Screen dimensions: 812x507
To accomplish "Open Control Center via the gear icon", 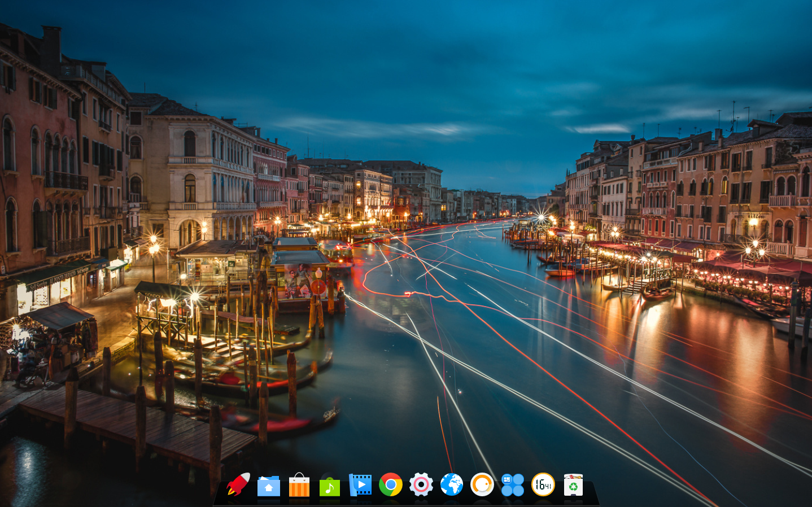I will pyautogui.click(x=421, y=484).
